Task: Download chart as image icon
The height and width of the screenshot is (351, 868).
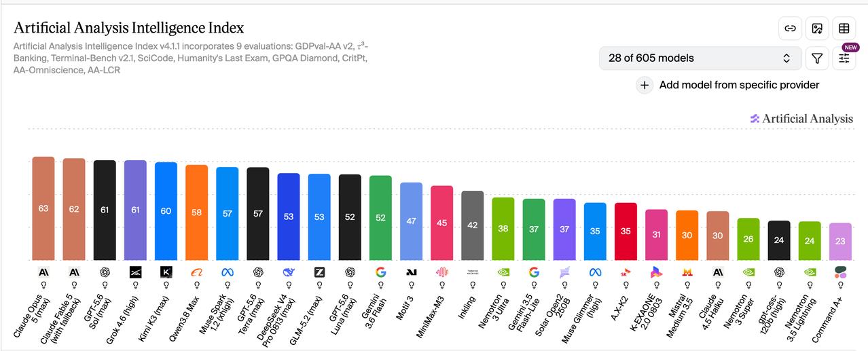Action: [817, 29]
